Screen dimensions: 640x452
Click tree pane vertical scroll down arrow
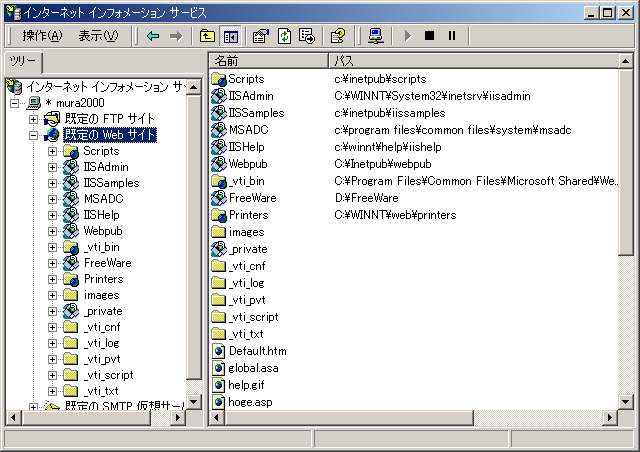point(194,402)
